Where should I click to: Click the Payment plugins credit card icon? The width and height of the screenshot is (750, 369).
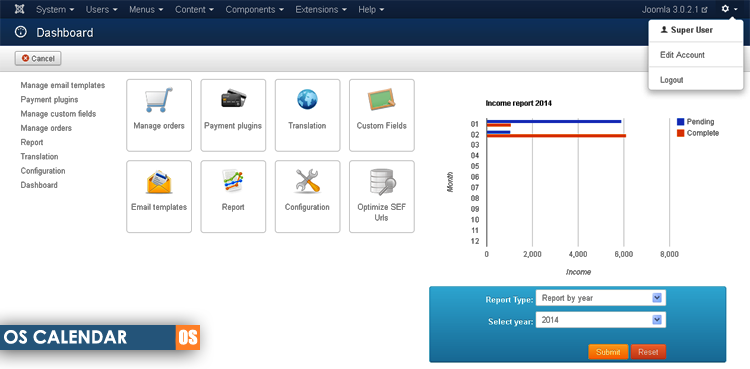point(233,99)
